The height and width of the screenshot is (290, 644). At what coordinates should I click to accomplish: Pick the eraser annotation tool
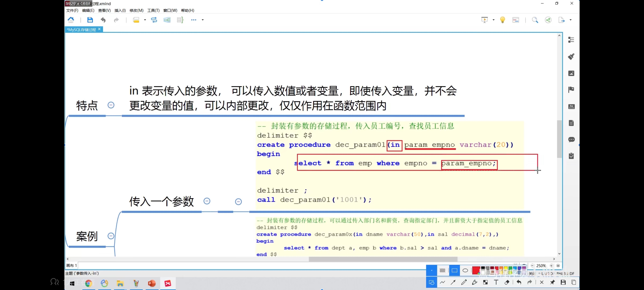[x=507, y=282]
